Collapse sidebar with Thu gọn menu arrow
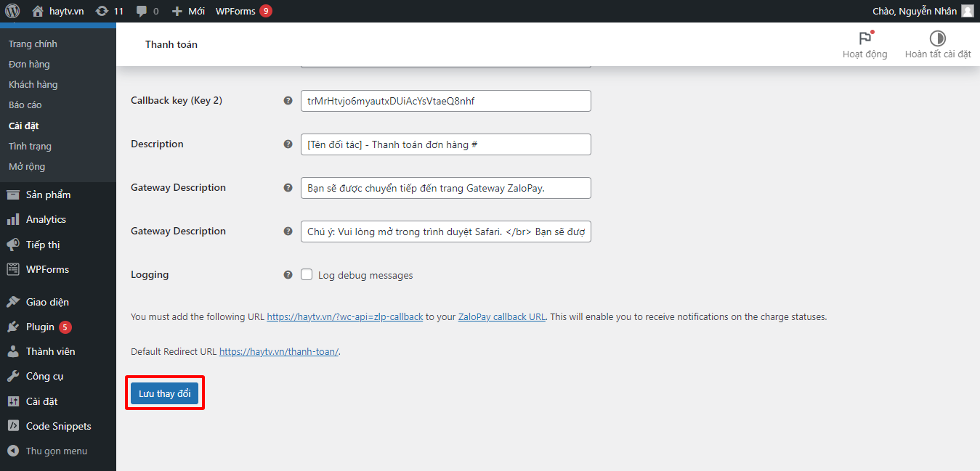The height and width of the screenshot is (471, 980). [13, 451]
